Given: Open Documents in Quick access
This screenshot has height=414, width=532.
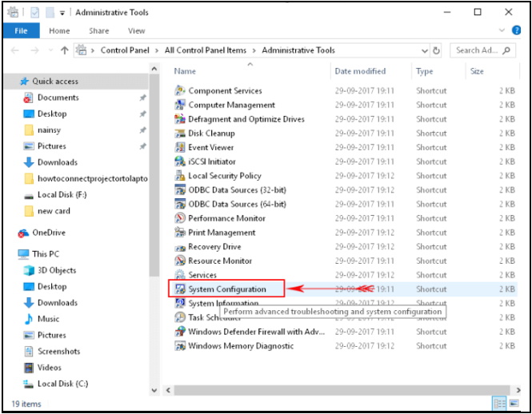Looking at the screenshot, I should pyautogui.click(x=58, y=98).
